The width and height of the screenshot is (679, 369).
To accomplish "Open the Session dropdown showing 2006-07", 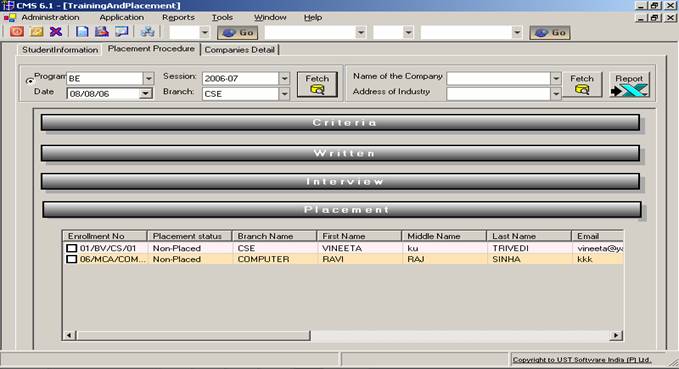I will (284, 78).
